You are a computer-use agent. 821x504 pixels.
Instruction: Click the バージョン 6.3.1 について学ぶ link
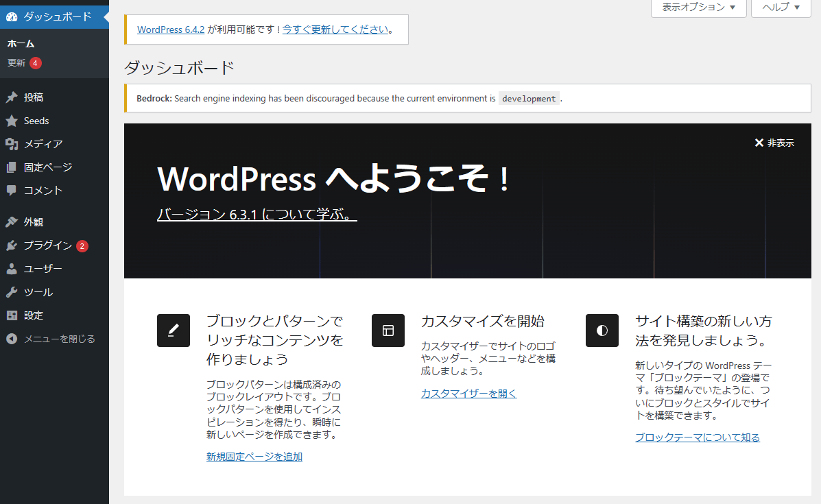257,214
